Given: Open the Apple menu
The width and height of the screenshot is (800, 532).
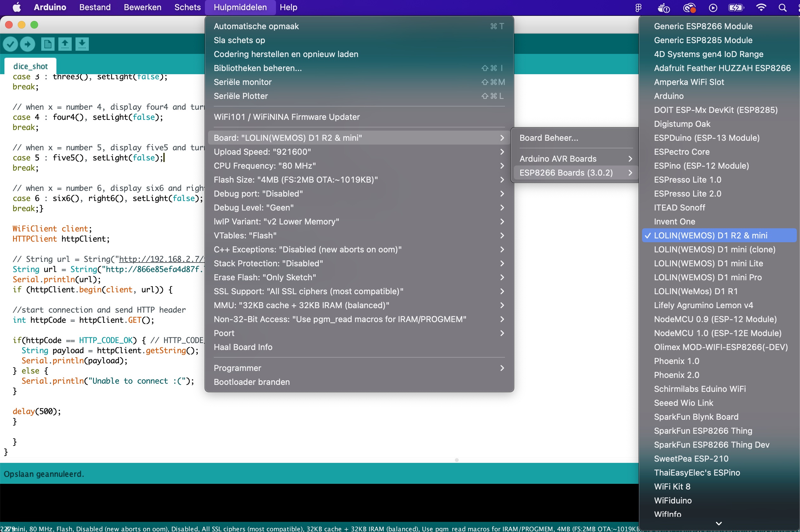Looking at the screenshot, I should [17, 7].
